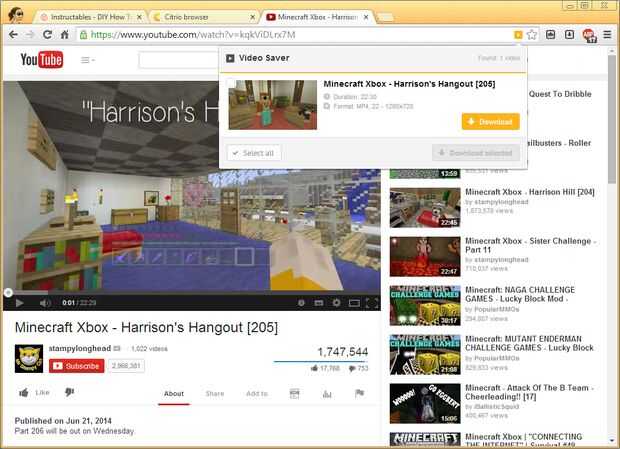This screenshot has height=449, width=620.
Task: Click the media library extension icon in toolbar
Action: (550, 35)
